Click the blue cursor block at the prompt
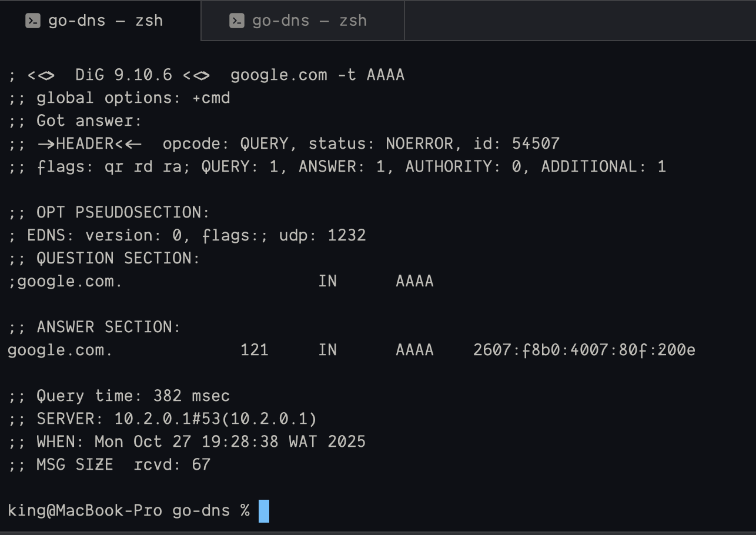The image size is (756, 535). (x=264, y=510)
